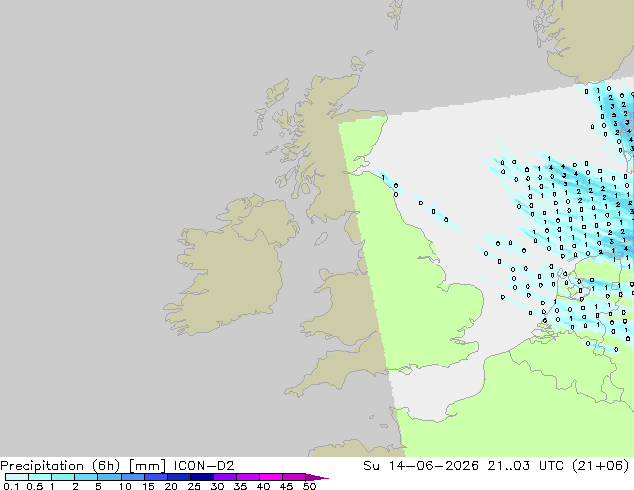Click the '[mm]' unit label
634x490 pixels.
pos(147,466)
